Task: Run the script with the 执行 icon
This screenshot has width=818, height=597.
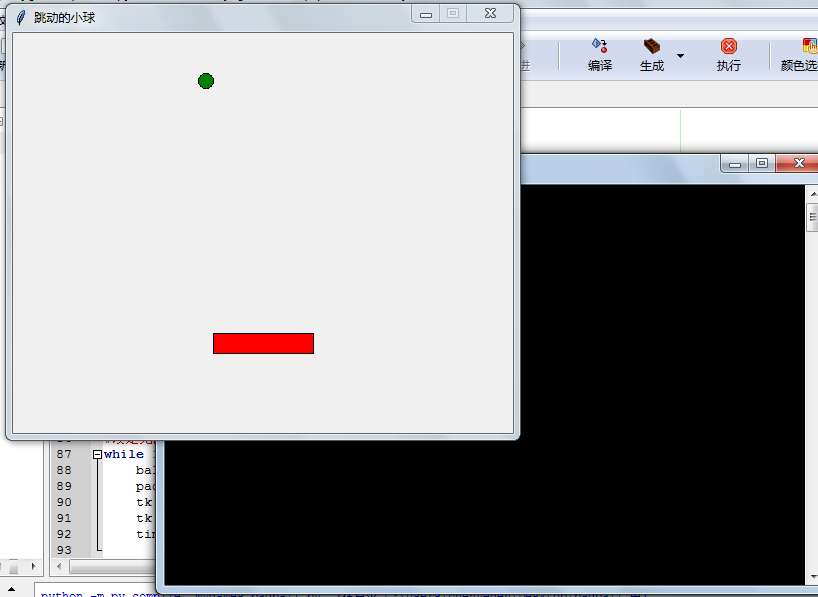Action: click(x=729, y=46)
